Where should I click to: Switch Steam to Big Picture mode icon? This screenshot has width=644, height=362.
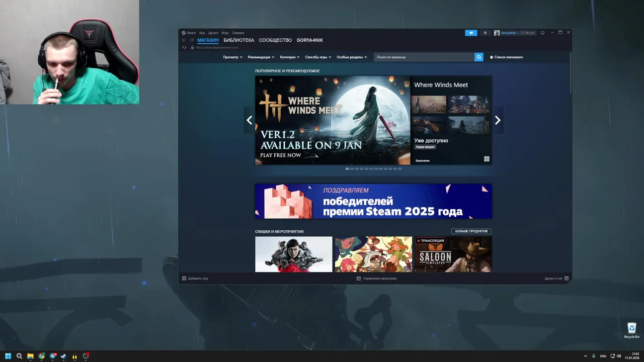[x=542, y=33]
